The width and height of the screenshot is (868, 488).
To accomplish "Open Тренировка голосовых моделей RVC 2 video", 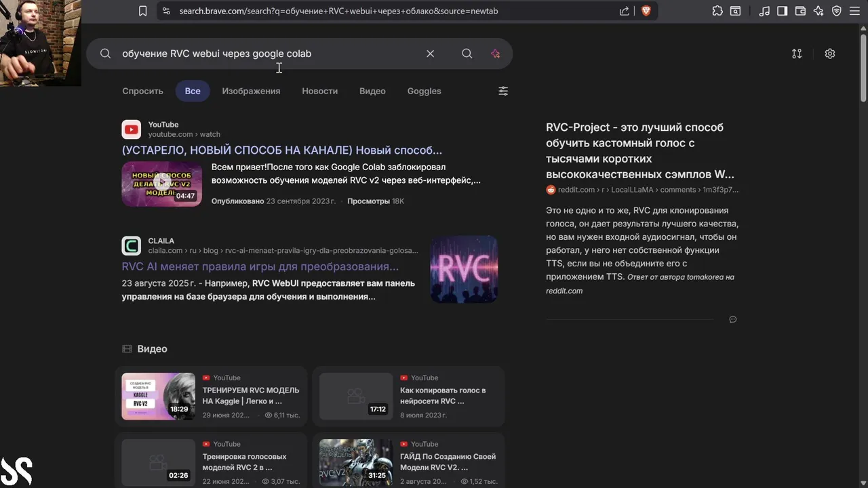I will coord(244,462).
